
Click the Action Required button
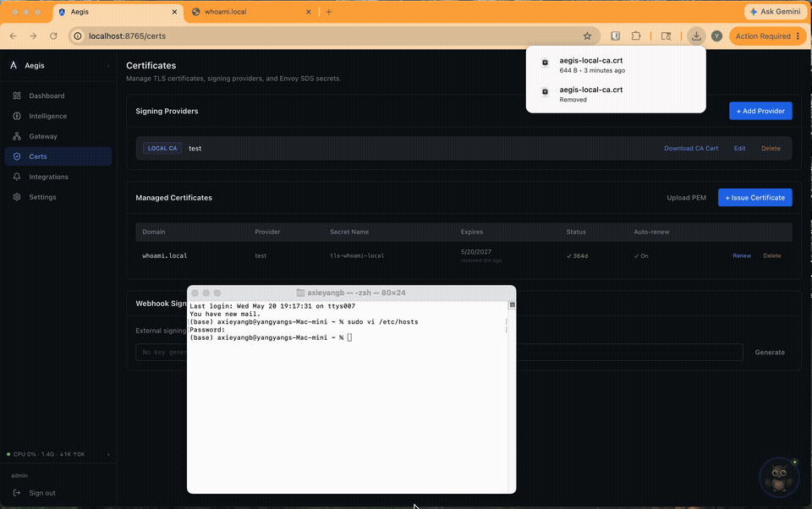click(x=763, y=36)
